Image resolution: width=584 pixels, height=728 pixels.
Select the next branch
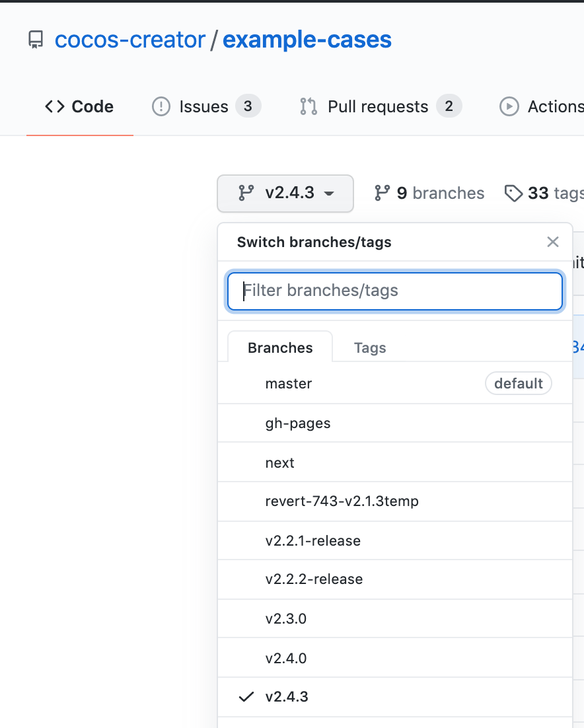pos(280,462)
